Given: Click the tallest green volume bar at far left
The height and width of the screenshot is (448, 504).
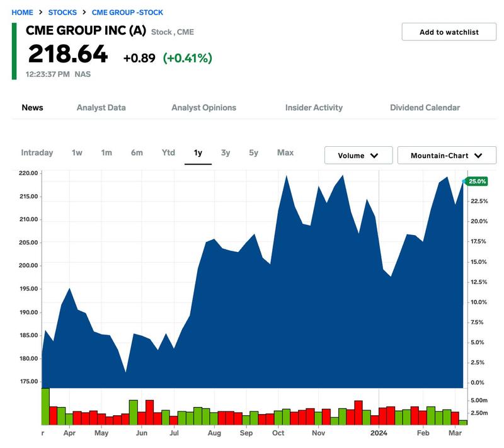Looking at the screenshot, I should pyautogui.click(x=45, y=406).
